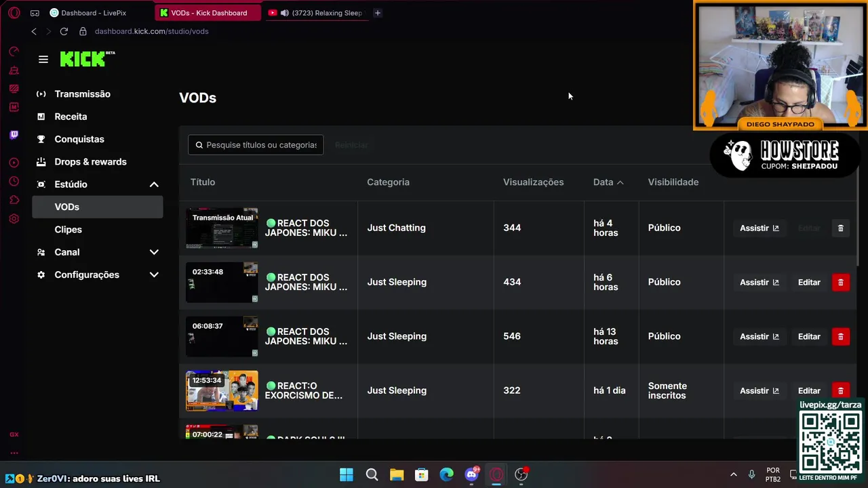The image size is (868, 488).
Task: Click the Categoria column header
Action: pyautogui.click(x=388, y=182)
